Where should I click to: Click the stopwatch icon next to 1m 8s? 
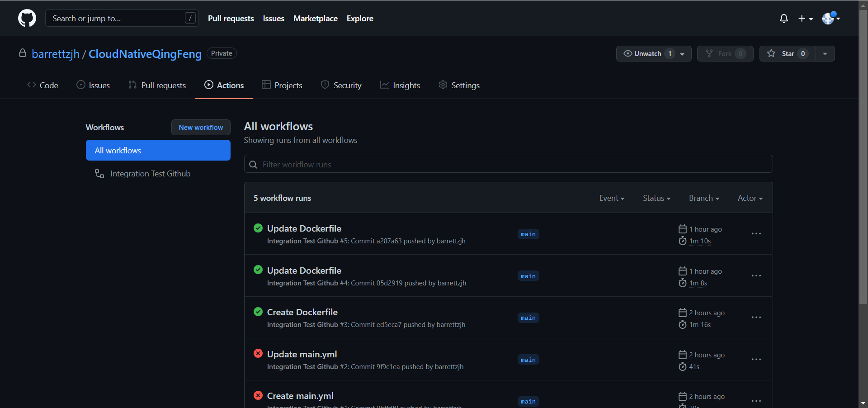pos(683,283)
